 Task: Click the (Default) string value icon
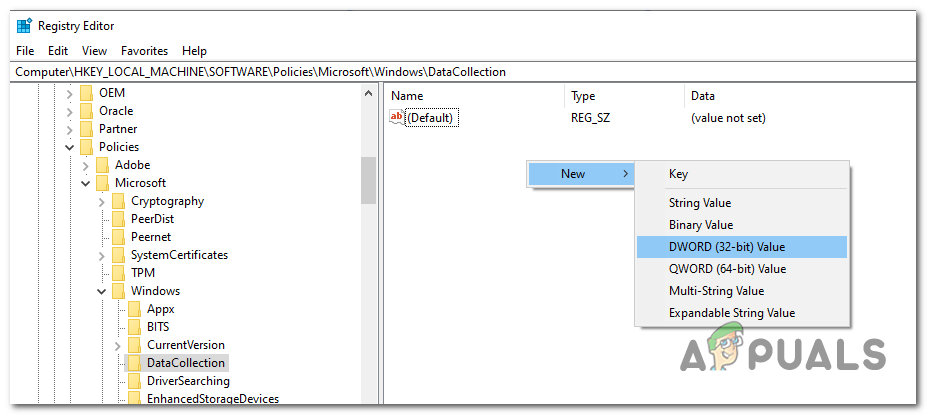pyautogui.click(x=396, y=118)
